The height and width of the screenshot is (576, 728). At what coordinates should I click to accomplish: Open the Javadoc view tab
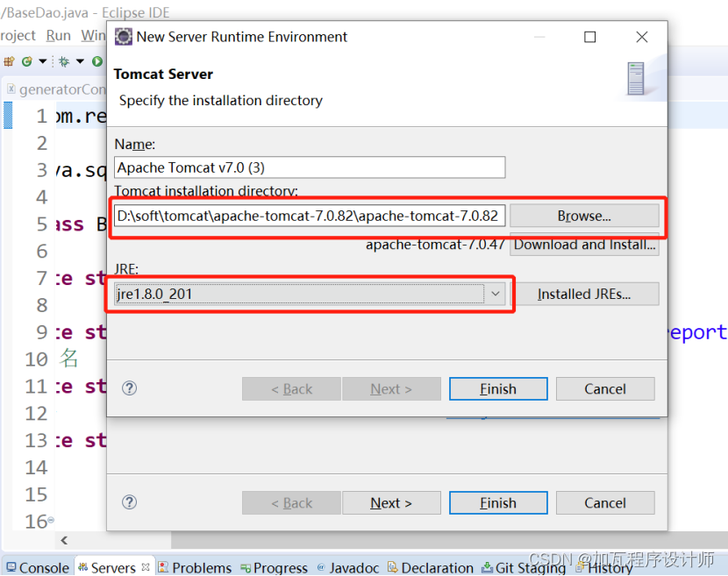point(348,567)
